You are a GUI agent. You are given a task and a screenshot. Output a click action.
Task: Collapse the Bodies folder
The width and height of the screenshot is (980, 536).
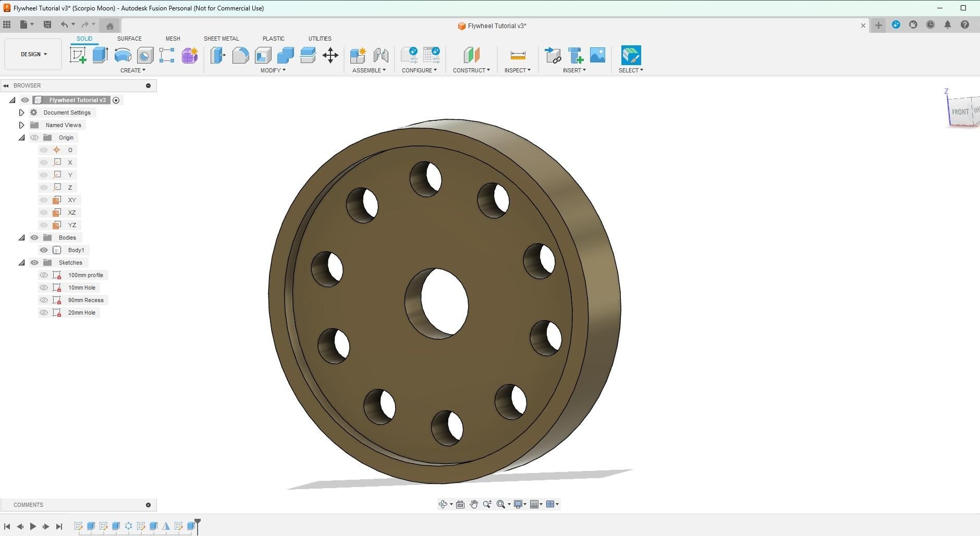tap(21, 238)
